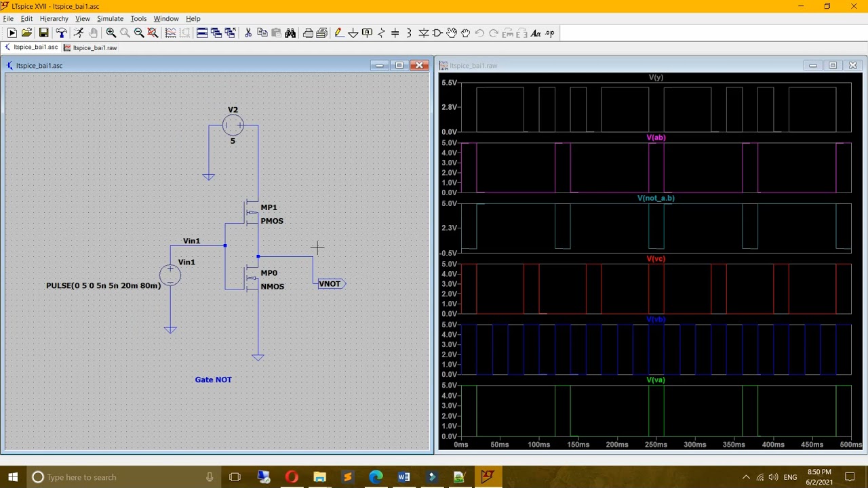Click the V(y) trace label
This screenshot has width=868, height=488.
pyautogui.click(x=656, y=78)
